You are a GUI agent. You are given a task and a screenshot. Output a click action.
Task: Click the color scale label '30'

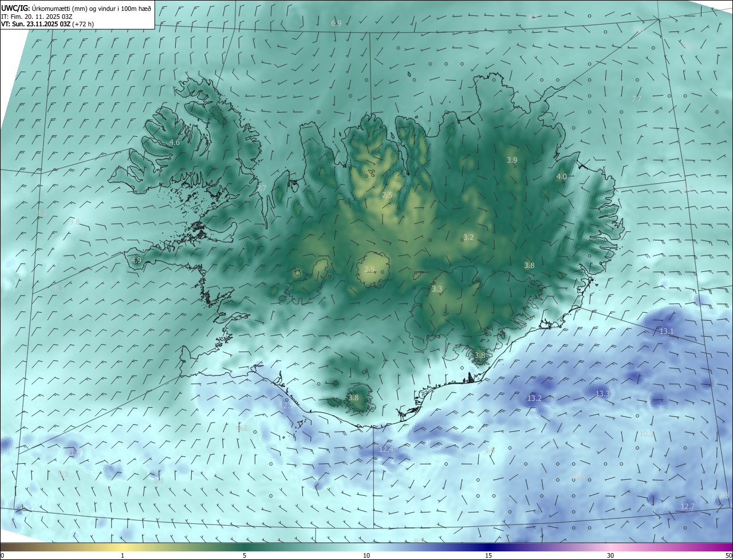point(610,555)
